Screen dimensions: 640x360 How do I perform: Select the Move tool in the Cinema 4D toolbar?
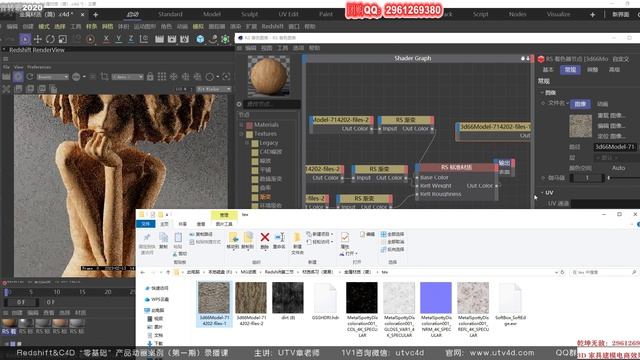[38, 39]
